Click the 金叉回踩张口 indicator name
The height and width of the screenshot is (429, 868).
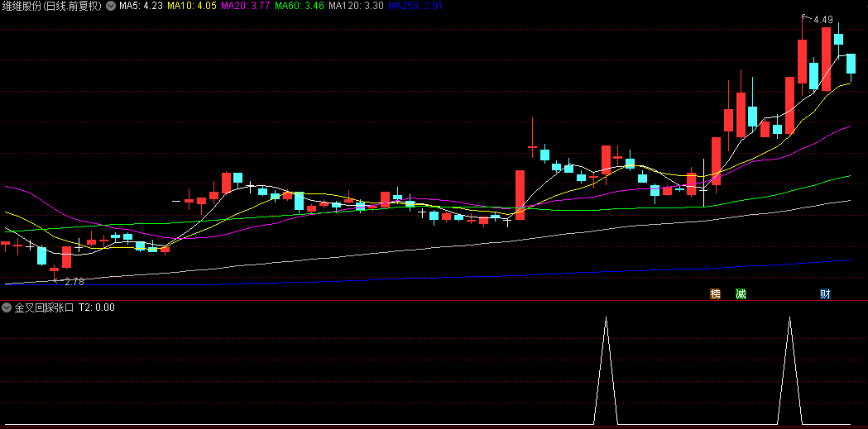click(44, 308)
